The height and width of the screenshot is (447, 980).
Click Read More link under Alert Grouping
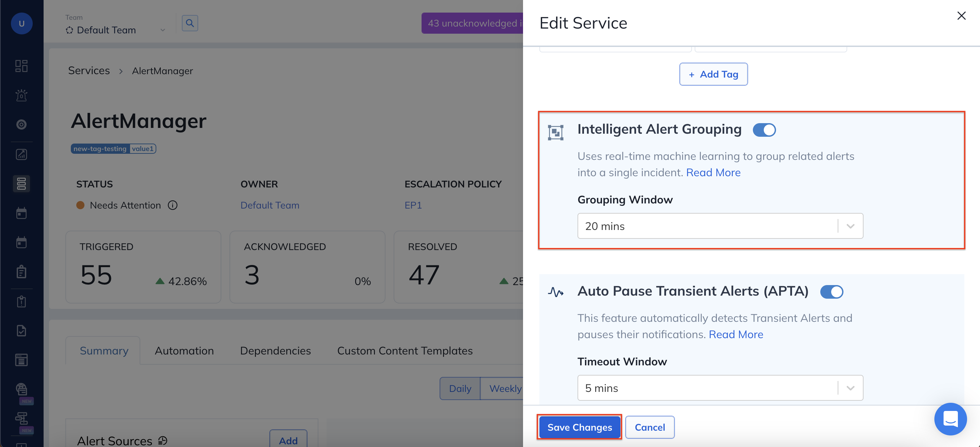713,172
